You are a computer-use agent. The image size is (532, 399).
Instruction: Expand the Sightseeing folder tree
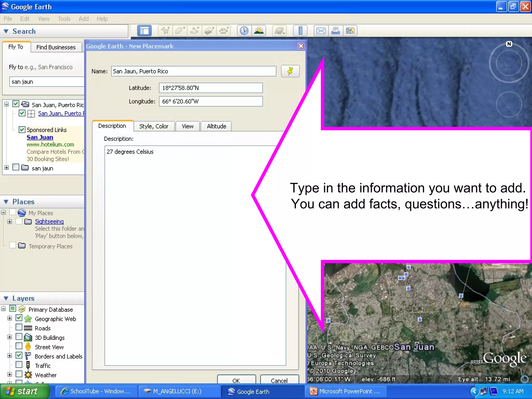pyautogui.click(x=10, y=222)
